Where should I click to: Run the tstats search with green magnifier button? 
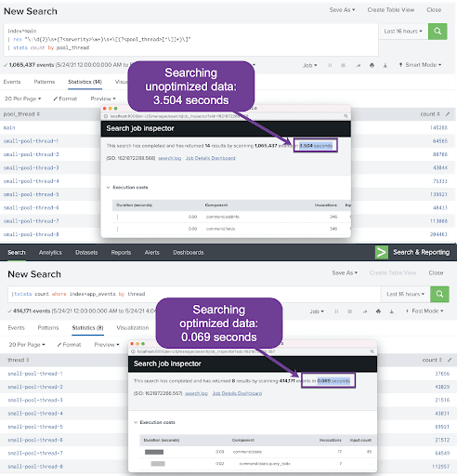(x=439, y=294)
